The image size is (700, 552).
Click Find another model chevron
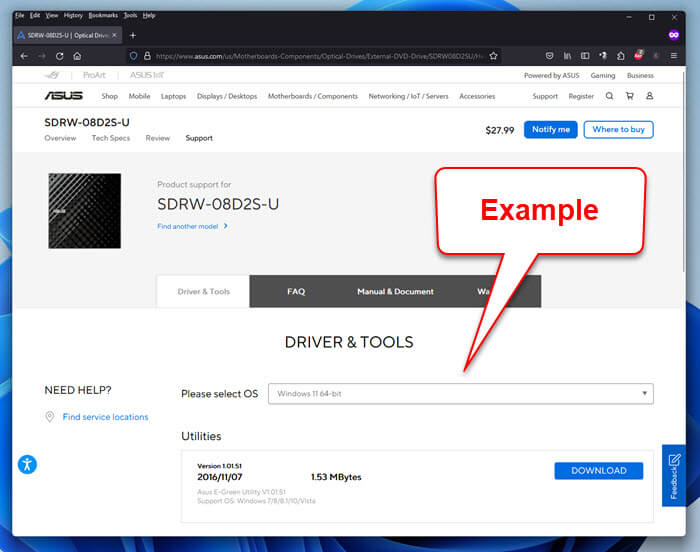coord(225,226)
